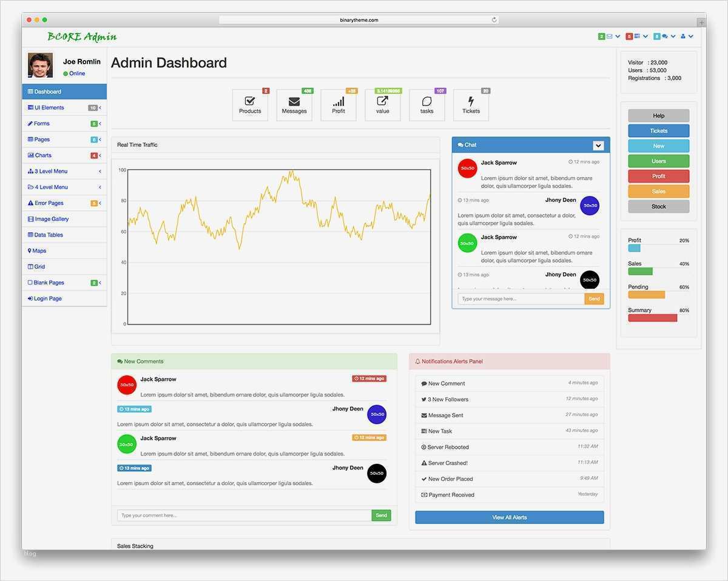Click the value external-link icon tile
The width and height of the screenshot is (728, 581).
tap(383, 106)
